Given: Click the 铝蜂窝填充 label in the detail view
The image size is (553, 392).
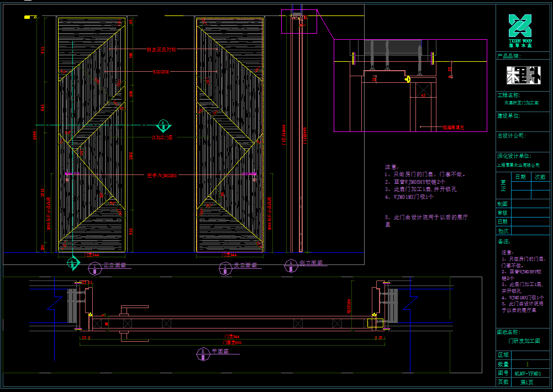Looking at the screenshot, I should pyautogui.click(x=453, y=127).
